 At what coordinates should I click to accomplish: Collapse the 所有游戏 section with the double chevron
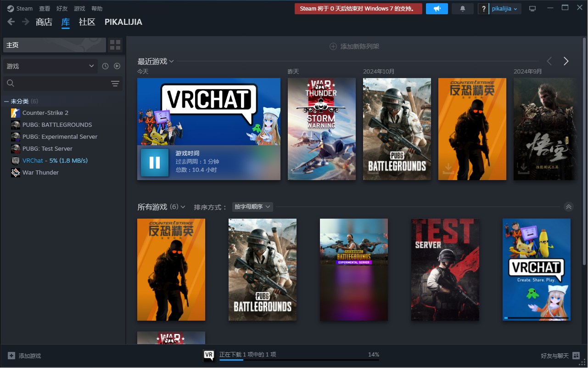click(569, 207)
